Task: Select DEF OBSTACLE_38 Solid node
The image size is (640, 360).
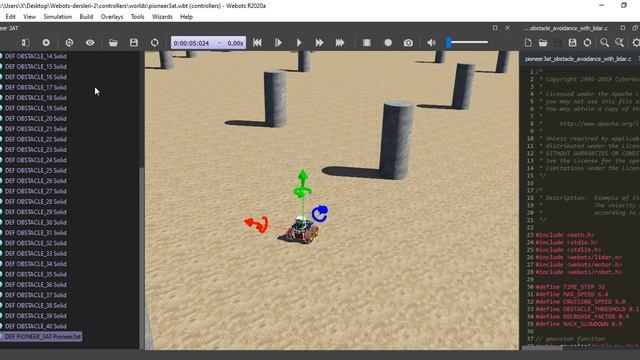Action: point(36,305)
